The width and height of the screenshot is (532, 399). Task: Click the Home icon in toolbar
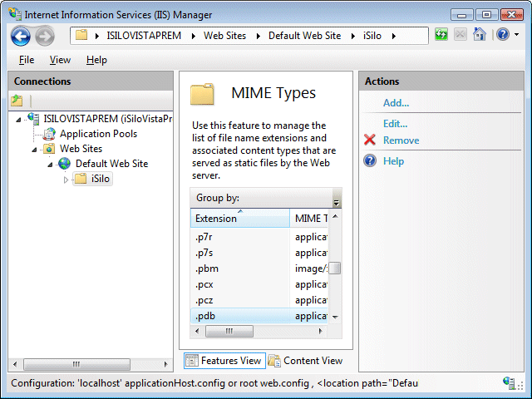[479, 35]
